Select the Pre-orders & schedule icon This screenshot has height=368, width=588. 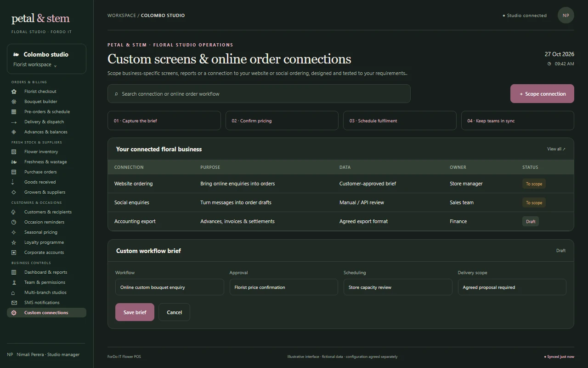coord(14,112)
